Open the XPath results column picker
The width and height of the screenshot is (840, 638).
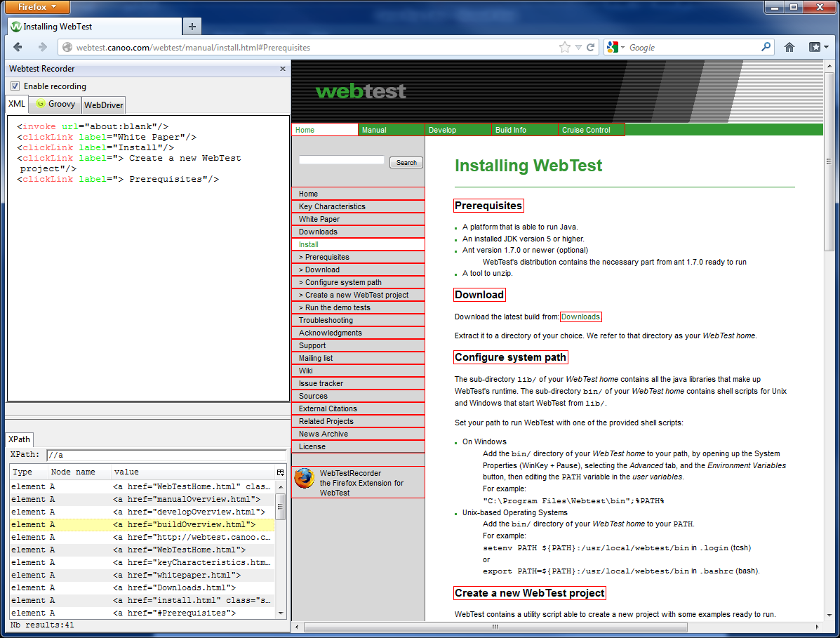[280, 472]
